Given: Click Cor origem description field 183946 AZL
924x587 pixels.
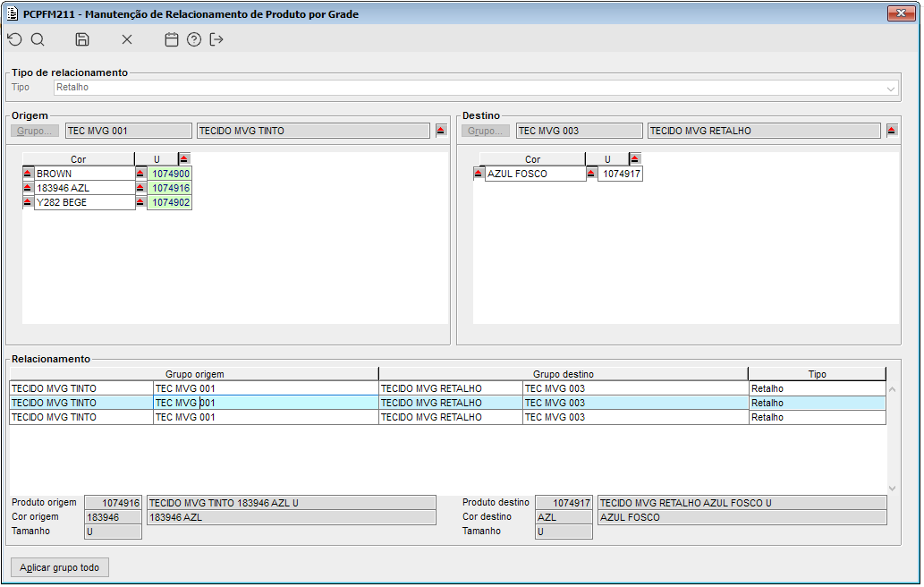Looking at the screenshot, I should [x=291, y=517].
